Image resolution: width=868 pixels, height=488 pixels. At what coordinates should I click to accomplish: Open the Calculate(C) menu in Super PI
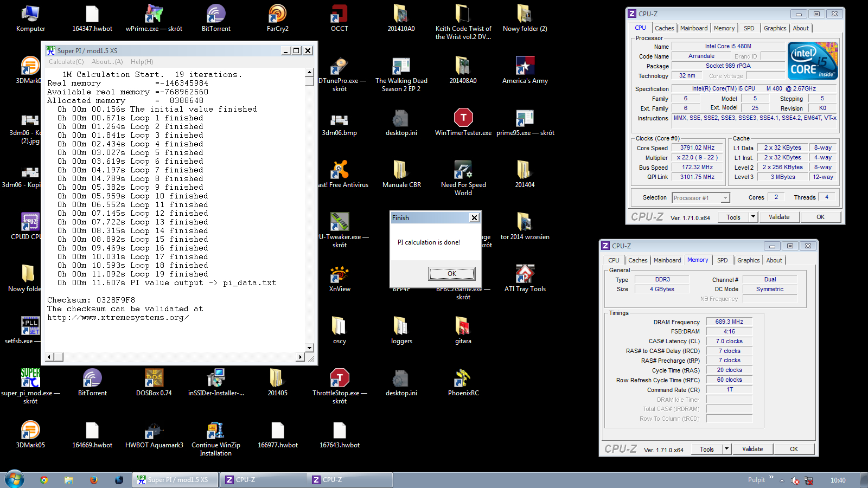click(x=66, y=62)
